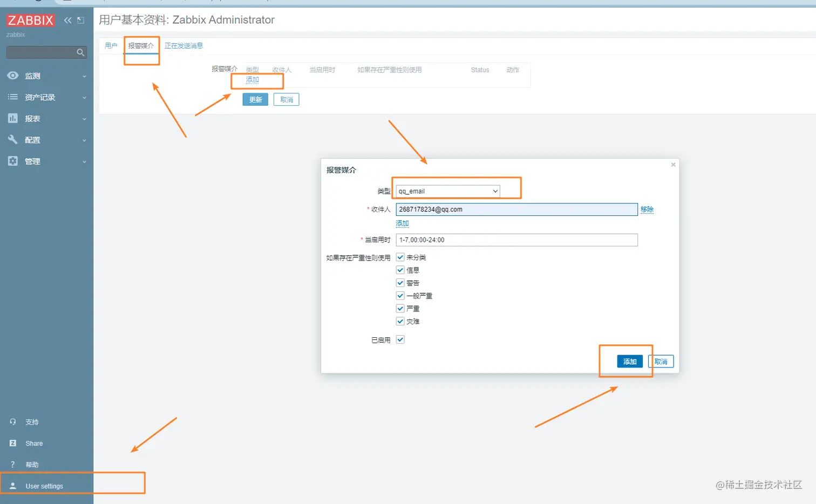Click the blue 添加 button in dialog
This screenshot has width=816, height=504.
pyautogui.click(x=630, y=362)
